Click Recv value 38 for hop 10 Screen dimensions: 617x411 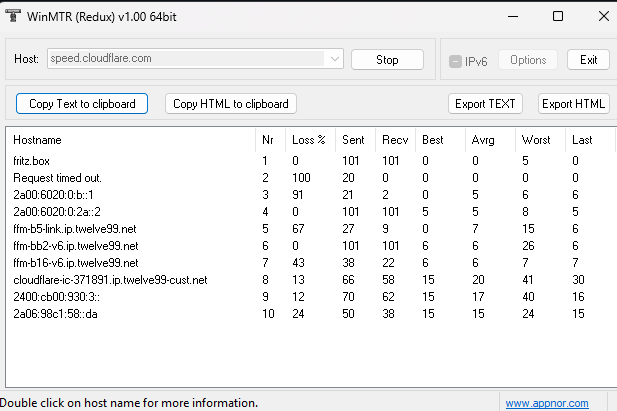[388, 314]
